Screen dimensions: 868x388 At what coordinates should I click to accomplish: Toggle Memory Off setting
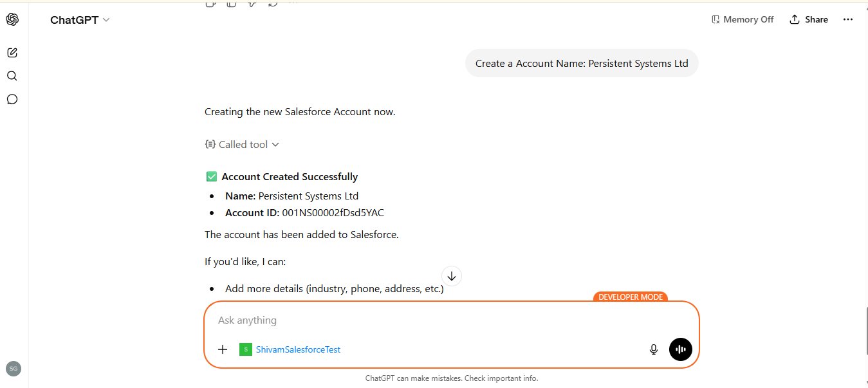pos(743,19)
